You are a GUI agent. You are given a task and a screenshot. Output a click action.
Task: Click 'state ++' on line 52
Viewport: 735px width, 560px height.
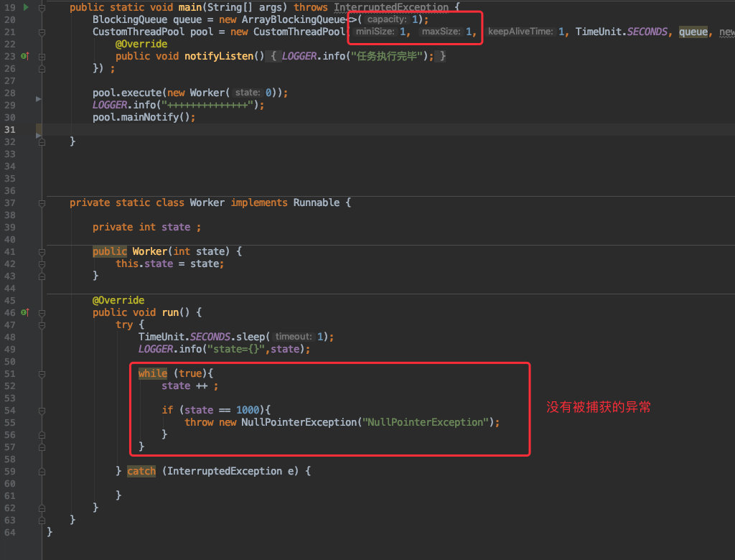click(184, 386)
